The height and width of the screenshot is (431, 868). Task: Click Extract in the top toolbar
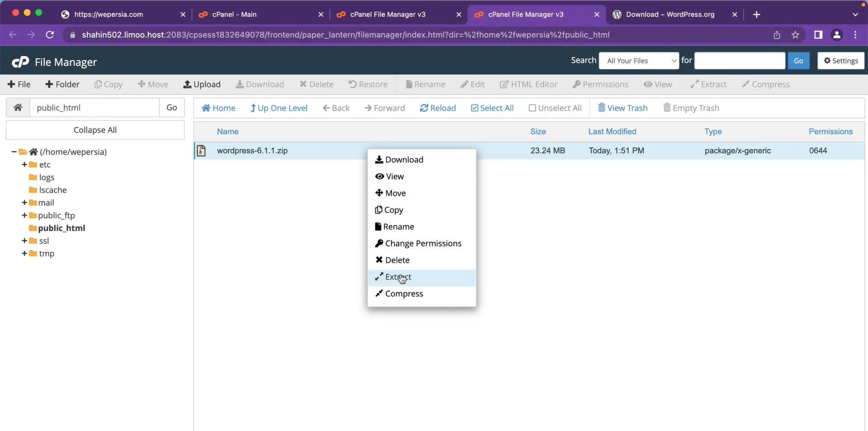708,85
